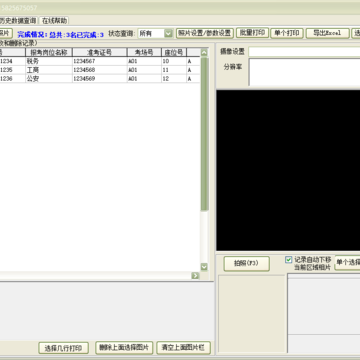This screenshot has height=360, width=360.
Task: Click the vertical scrollbar thumb in table
Action: [x=204, y=134]
